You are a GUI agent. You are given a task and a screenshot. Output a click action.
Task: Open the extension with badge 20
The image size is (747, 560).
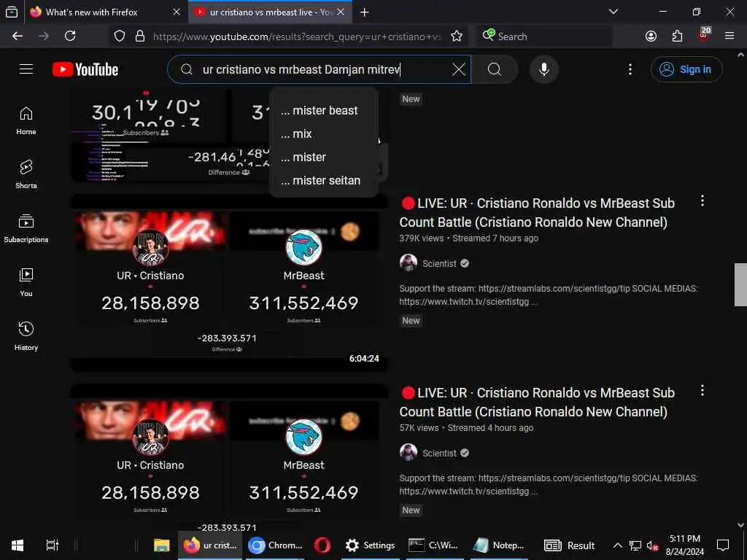click(x=704, y=35)
